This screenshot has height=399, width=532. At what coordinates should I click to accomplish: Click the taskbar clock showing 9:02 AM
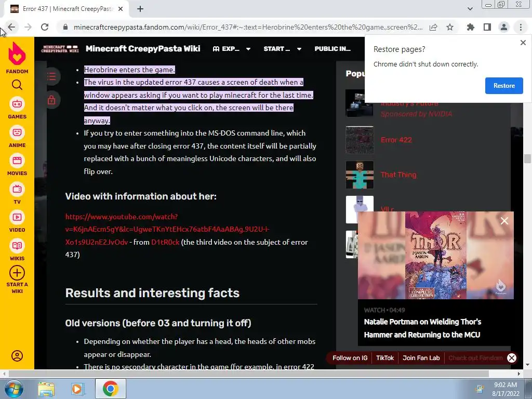pos(506,389)
